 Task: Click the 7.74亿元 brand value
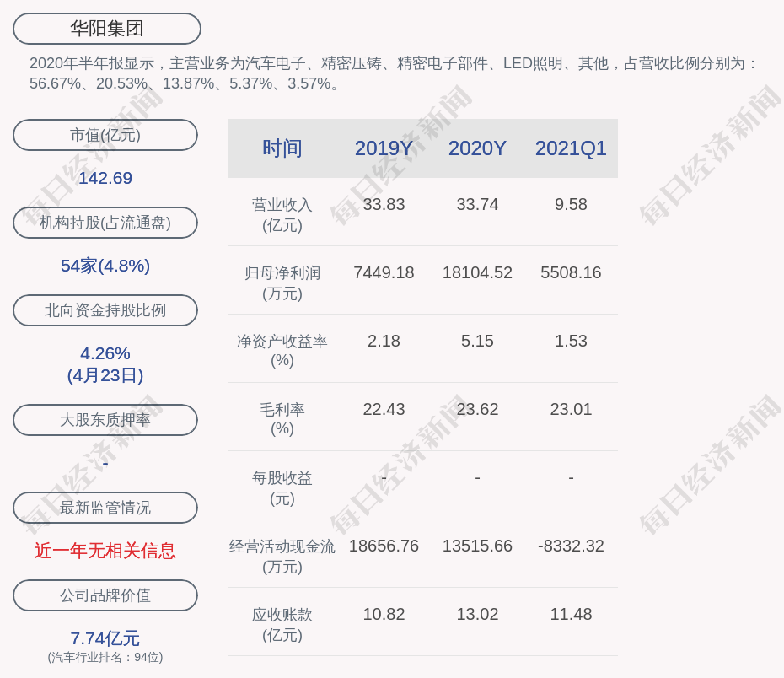[x=105, y=638]
